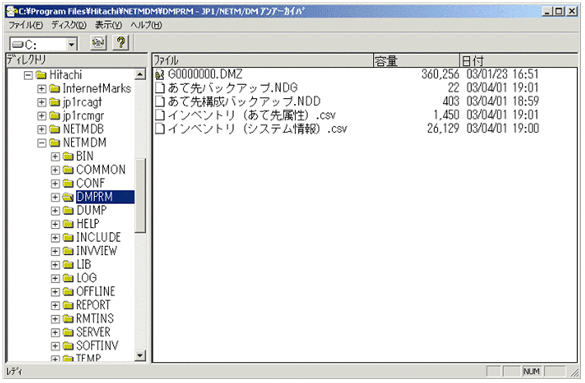Expand the HELP folder node
This screenshot has height=383, width=585.
coord(55,224)
